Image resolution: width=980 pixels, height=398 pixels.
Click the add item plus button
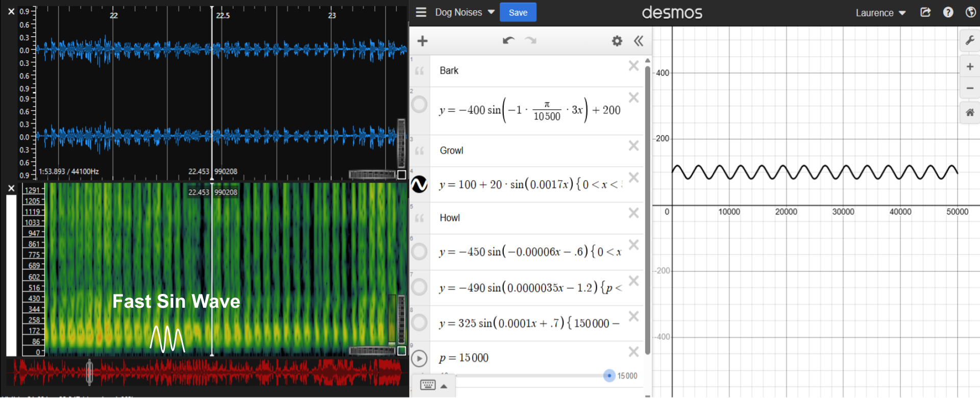point(423,41)
